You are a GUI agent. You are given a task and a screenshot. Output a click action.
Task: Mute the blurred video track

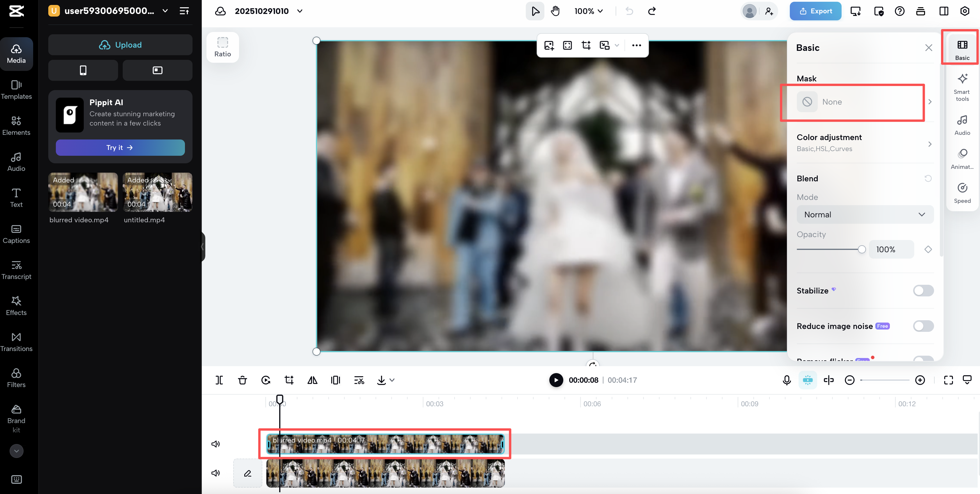click(216, 444)
